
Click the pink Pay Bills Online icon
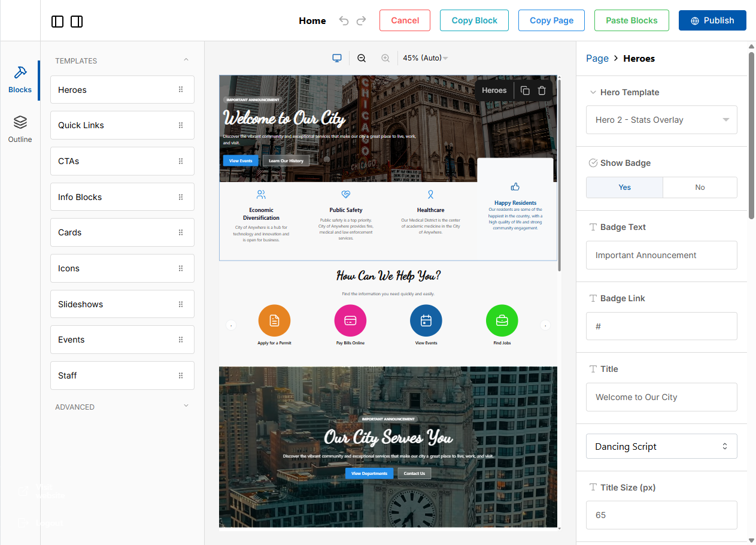[x=350, y=320]
